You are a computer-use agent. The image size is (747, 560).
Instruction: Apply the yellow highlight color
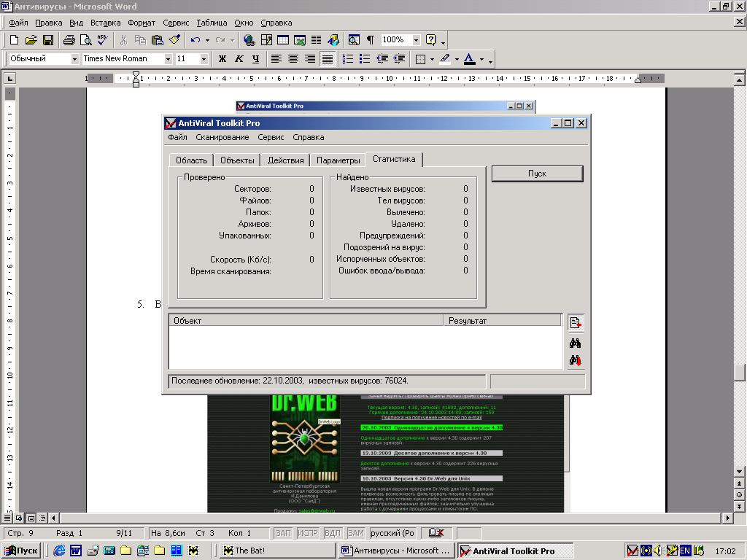(446, 59)
